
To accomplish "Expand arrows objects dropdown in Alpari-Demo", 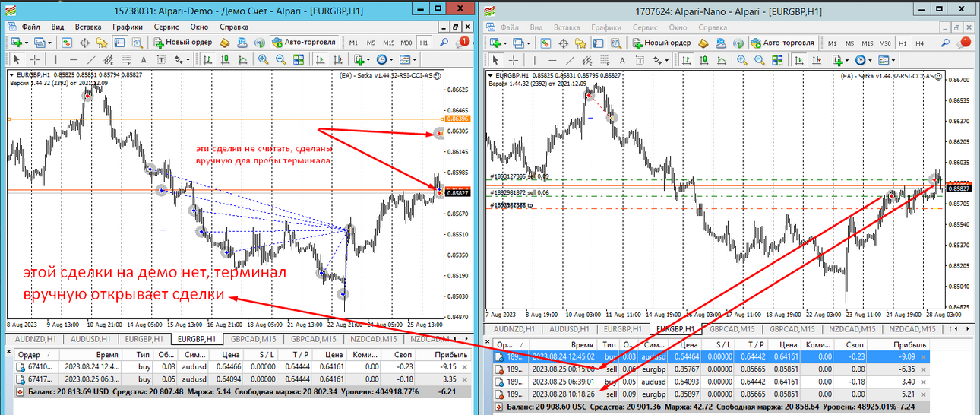I will point(188,60).
